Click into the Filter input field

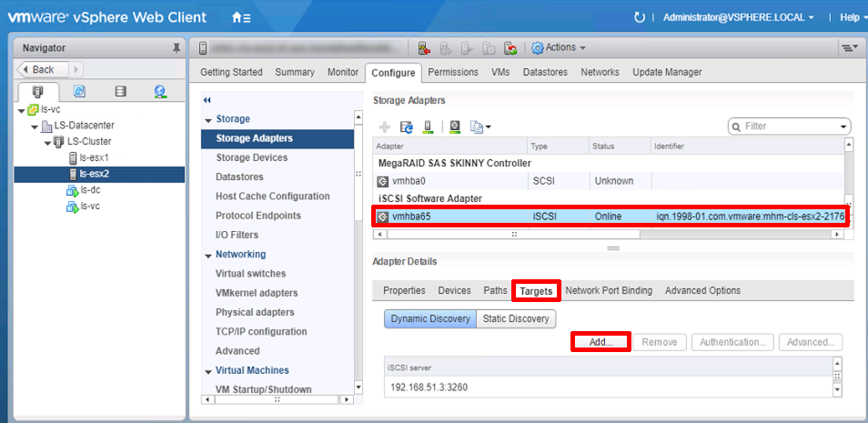(789, 126)
